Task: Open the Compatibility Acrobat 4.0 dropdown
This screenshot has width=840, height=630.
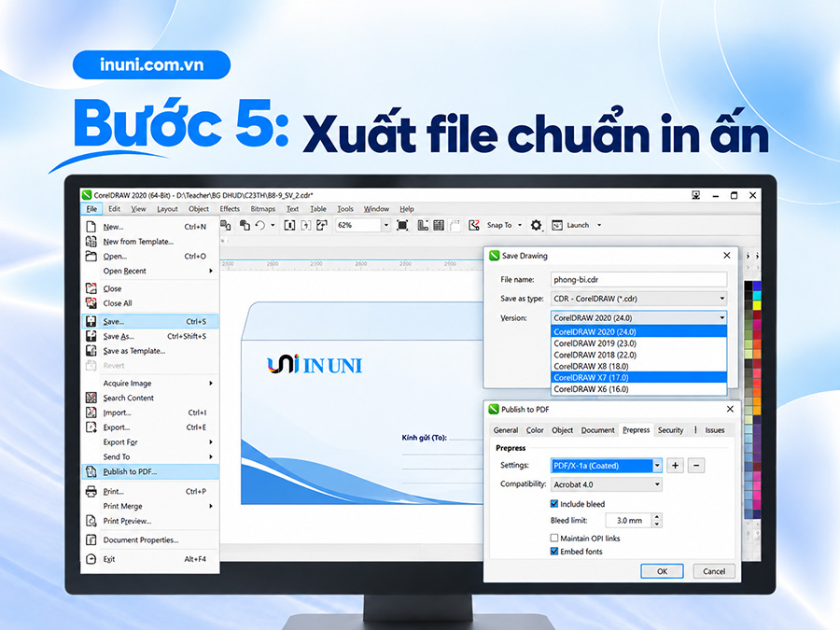Action: (x=607, y=484)
